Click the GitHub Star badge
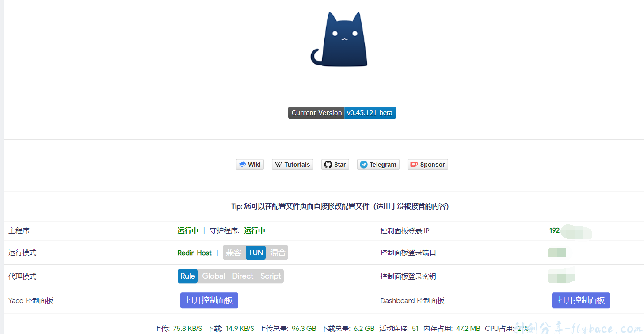Image resolution: width=644 pixels, height=334 pixels. coord(335,165)
